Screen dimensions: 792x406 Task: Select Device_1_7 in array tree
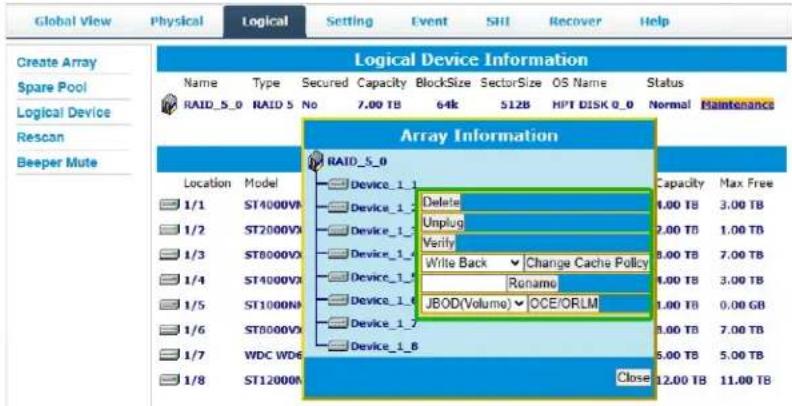tap(384, 324)
